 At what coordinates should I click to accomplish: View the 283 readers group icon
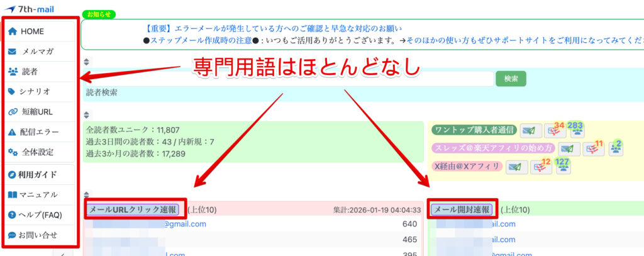(575, 130)
